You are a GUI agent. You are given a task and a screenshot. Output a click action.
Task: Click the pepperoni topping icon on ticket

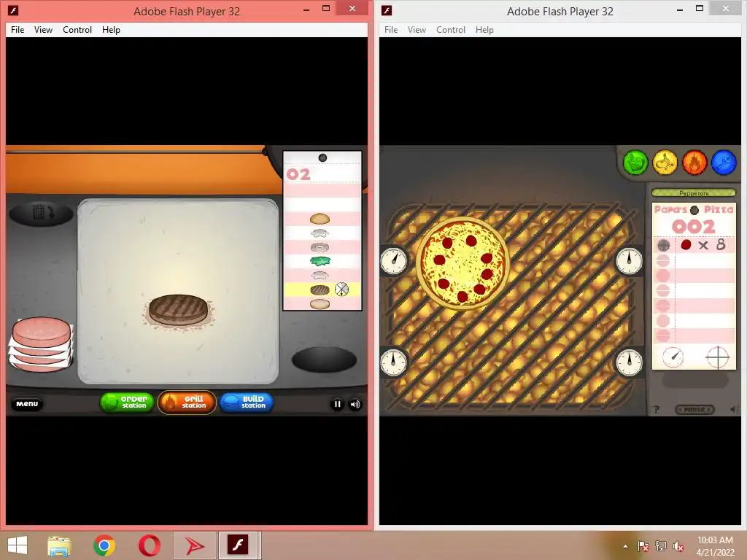tap(686, 245)
